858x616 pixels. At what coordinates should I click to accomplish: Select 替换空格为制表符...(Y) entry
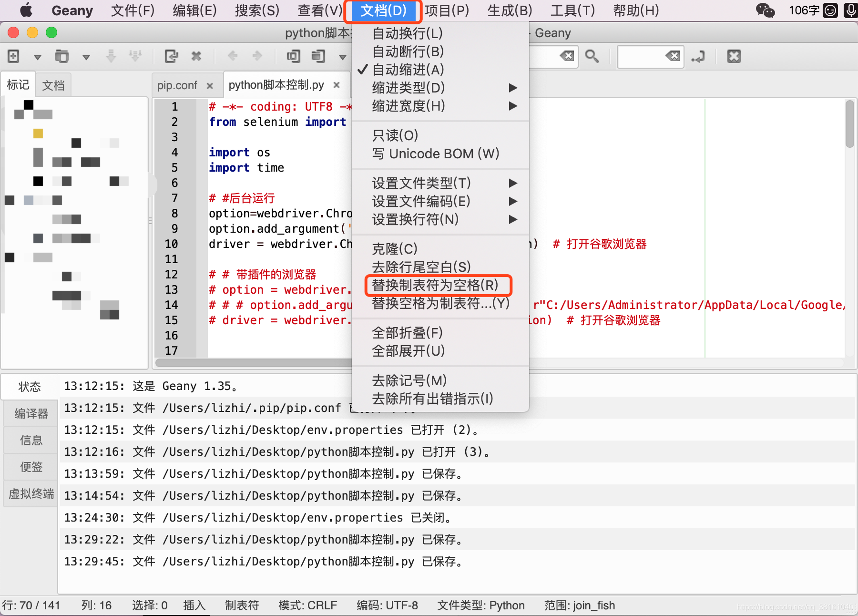pos(440,303)
